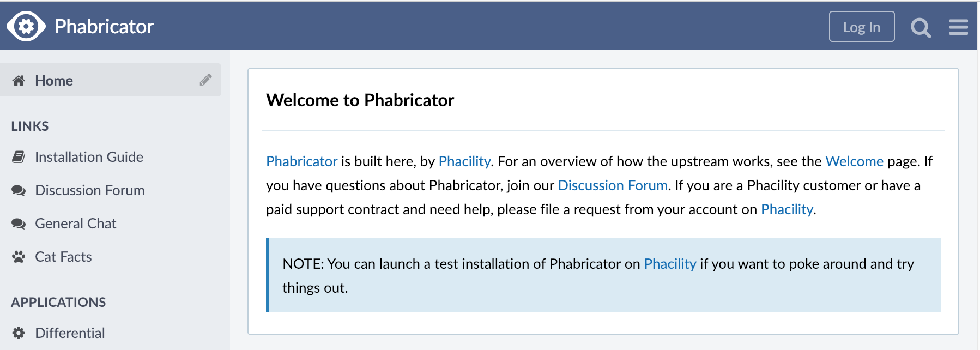Follow the Welcome page link

(854, 161)
